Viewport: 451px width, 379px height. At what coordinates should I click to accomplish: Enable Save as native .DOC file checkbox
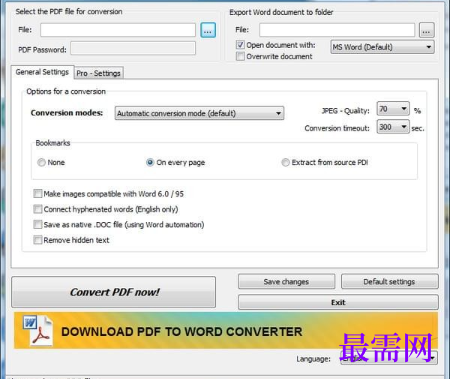tap(38, 224)
